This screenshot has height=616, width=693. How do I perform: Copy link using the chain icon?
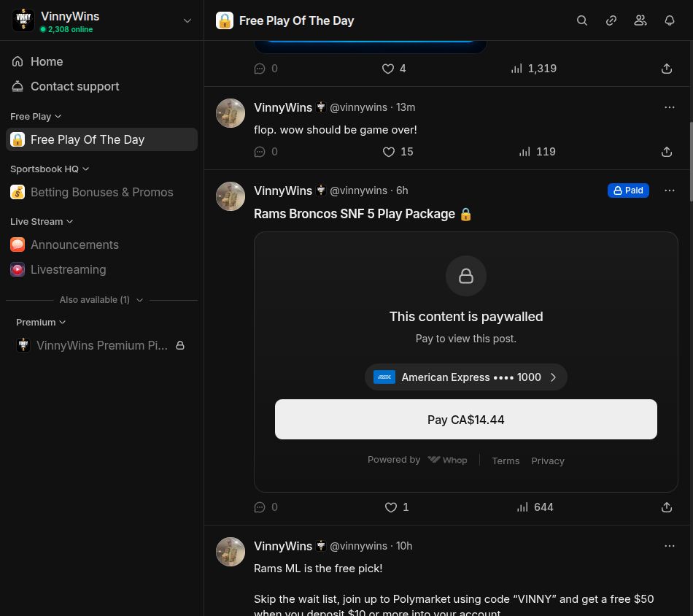click(x=611, y=20)
